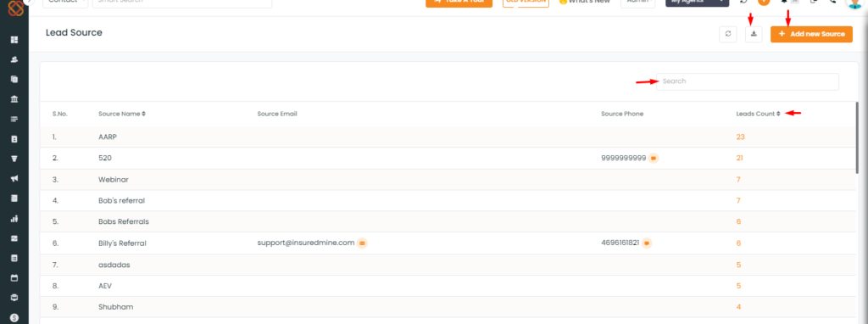Click the message icon next to 9999999999
The width and height of the screenshot is (868, 324).
click(654, 158)
